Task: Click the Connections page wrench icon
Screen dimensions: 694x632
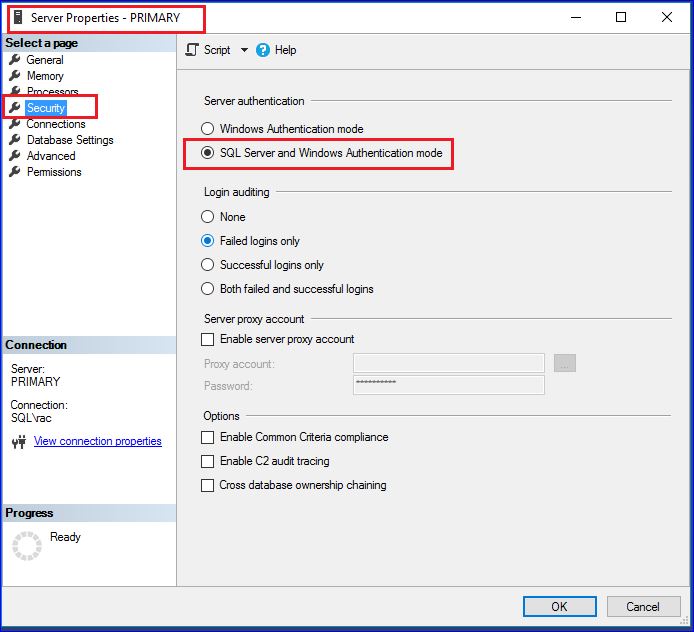Action: 15,124
